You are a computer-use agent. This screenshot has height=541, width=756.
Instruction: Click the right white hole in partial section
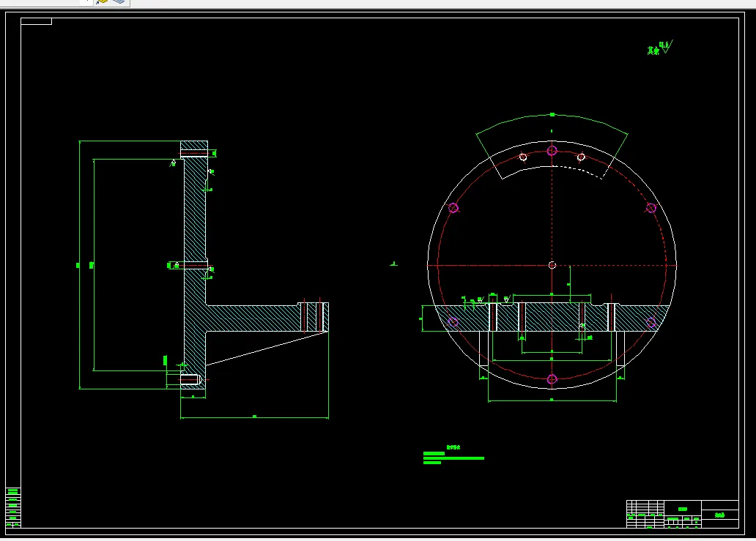tap(581, 157)
